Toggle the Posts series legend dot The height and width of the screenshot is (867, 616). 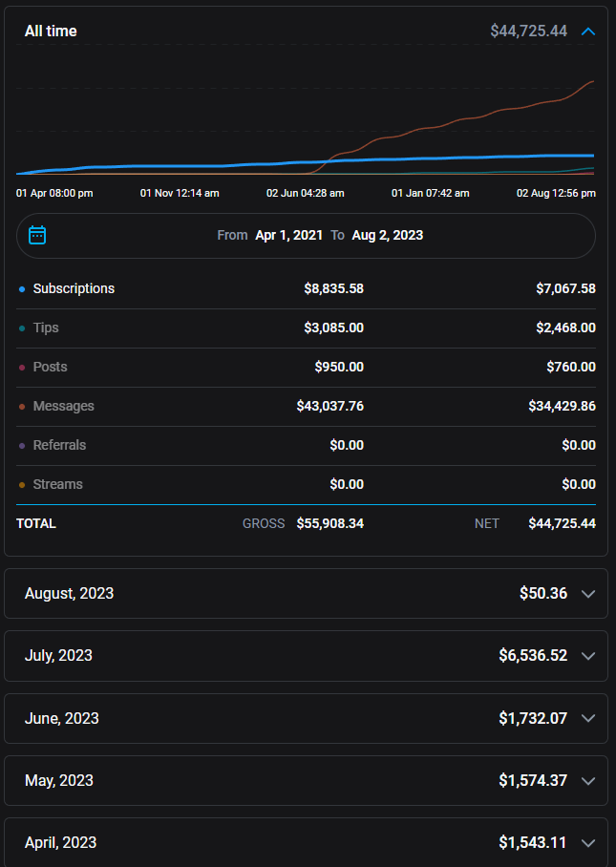tap(22, 368)
